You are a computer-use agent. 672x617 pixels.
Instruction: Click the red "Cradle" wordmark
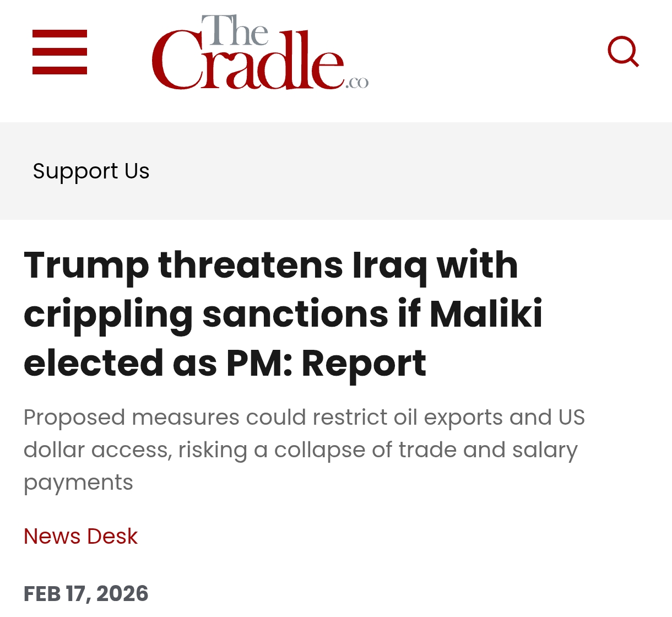[x=248, y=63]
